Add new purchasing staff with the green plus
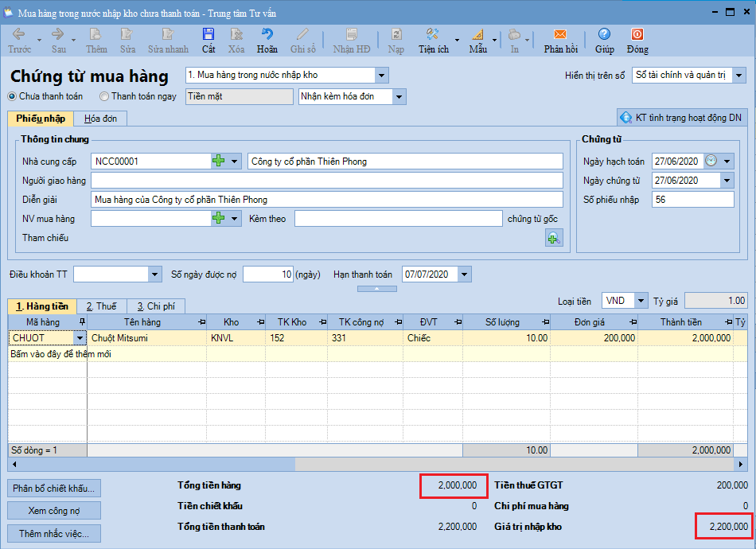The width and height of the screenshot is (756, 549). 218,218
